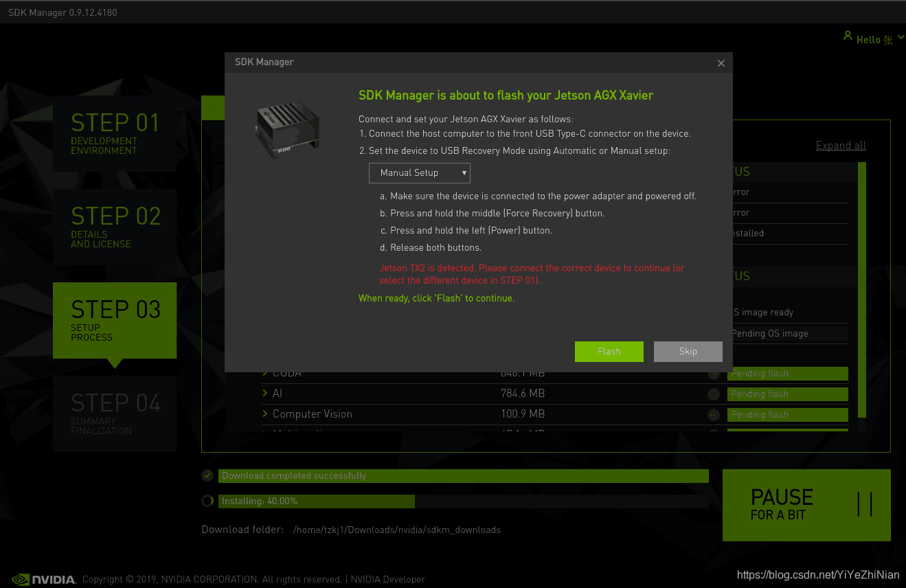Click the 100.9 MB size value
Image resolution: width=906 pixels, height=588 pixels.
point(523,414)
